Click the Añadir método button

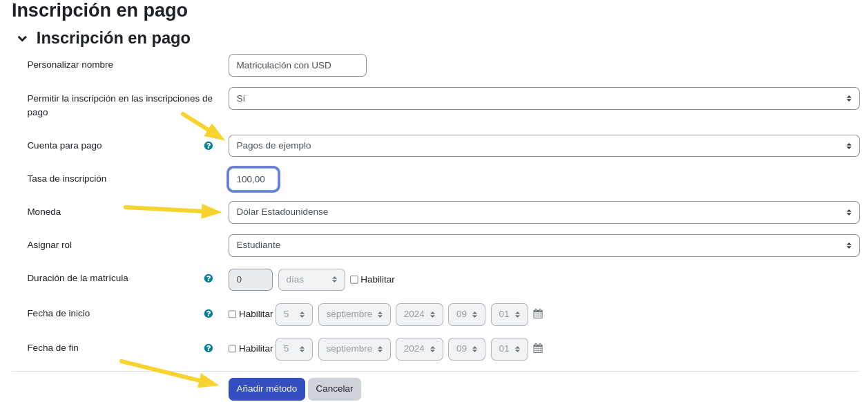pos(267,389)
